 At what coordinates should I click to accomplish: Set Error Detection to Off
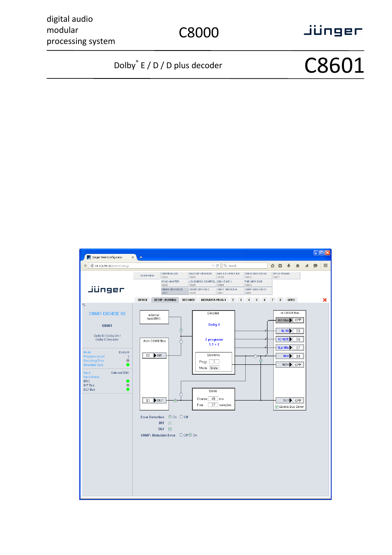click(x=181, y=417)
